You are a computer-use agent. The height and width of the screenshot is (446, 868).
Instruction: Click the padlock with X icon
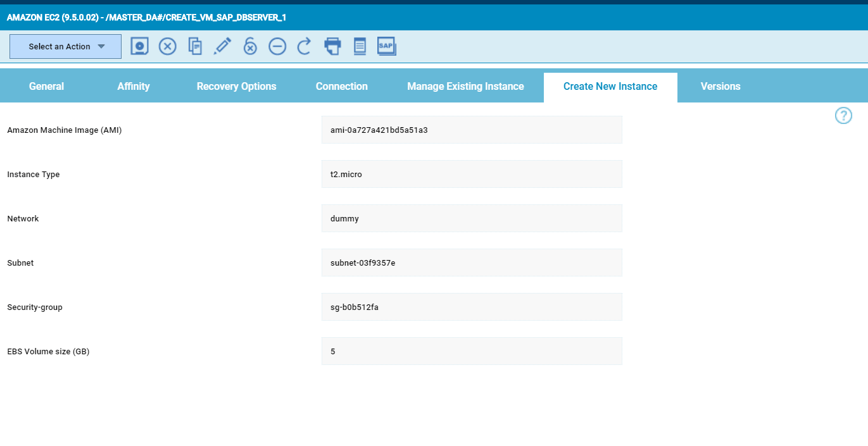pos(250,46)
